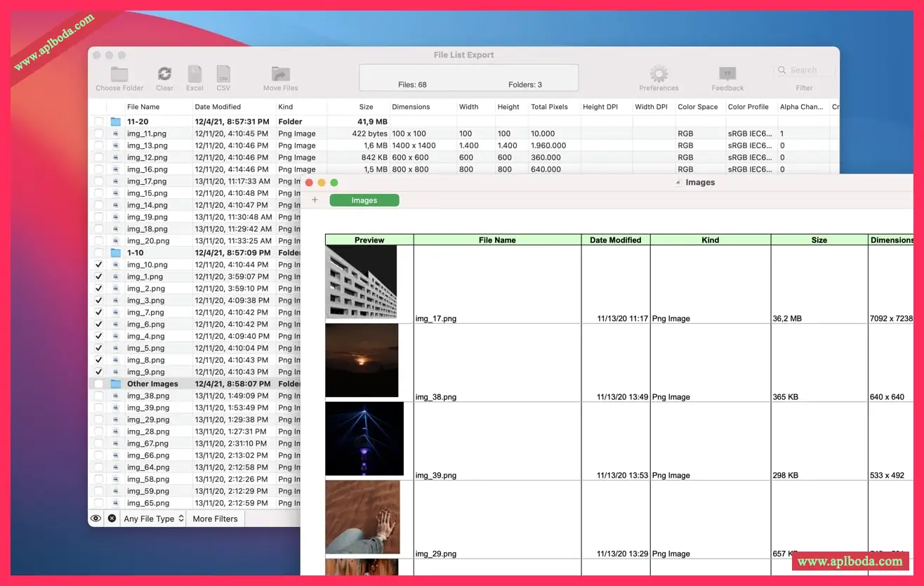924x586 pixels.
Task: Click the file icon beside img_10.png
Action: [x=116, y=265]
